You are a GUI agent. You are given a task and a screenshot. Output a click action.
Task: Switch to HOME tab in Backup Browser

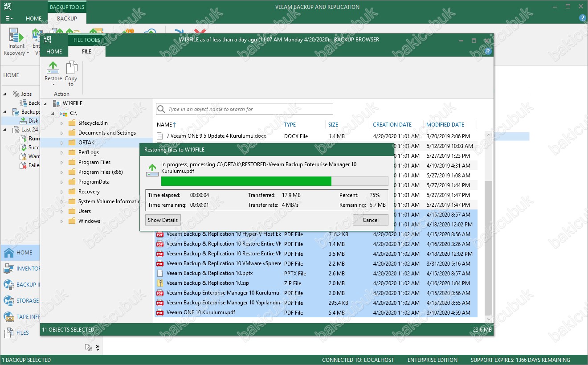(x=54, y=51)
